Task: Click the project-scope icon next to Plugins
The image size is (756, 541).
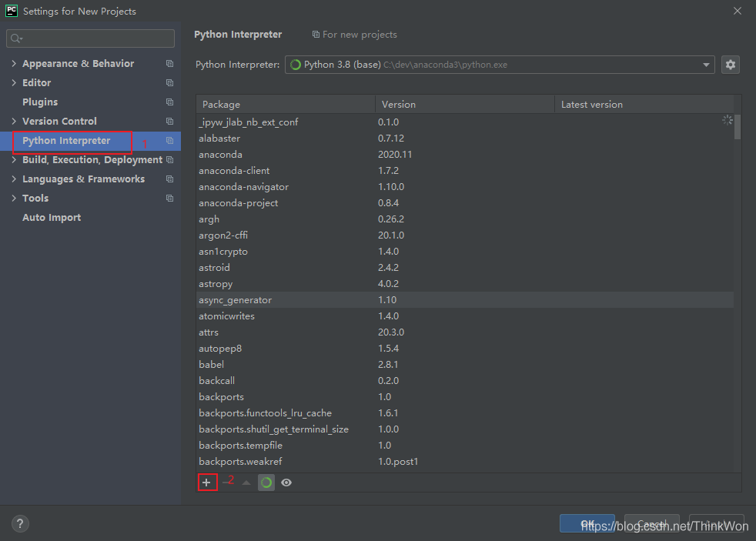Action: pos(169,102)
